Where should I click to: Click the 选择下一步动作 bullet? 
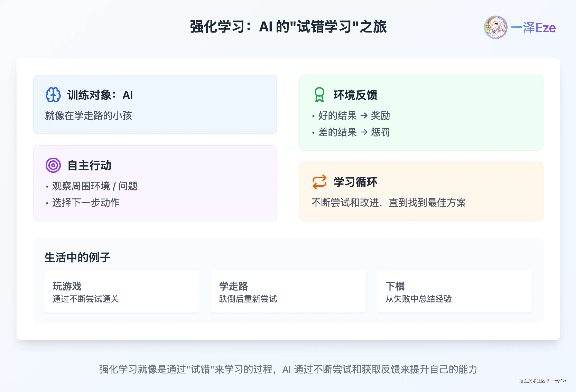pos(86,203)
